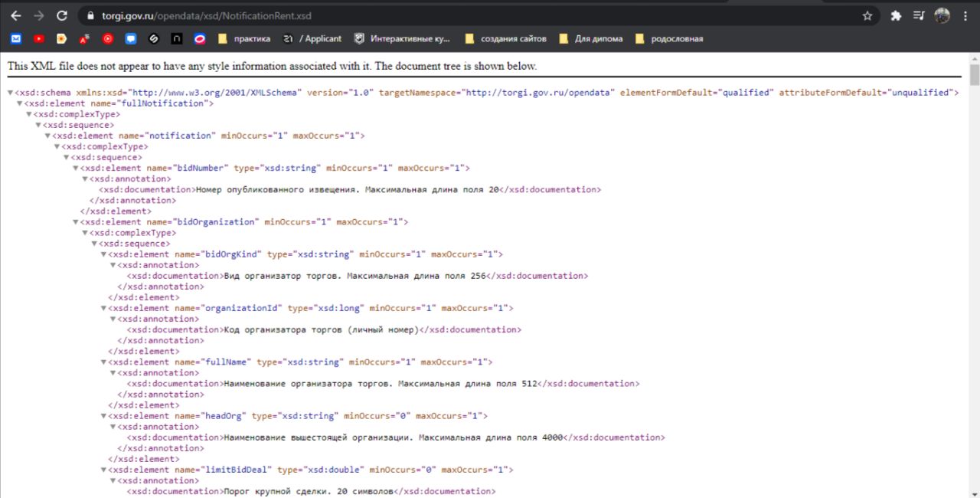Open the yellow tag bookmark icon

coord(62,38)
